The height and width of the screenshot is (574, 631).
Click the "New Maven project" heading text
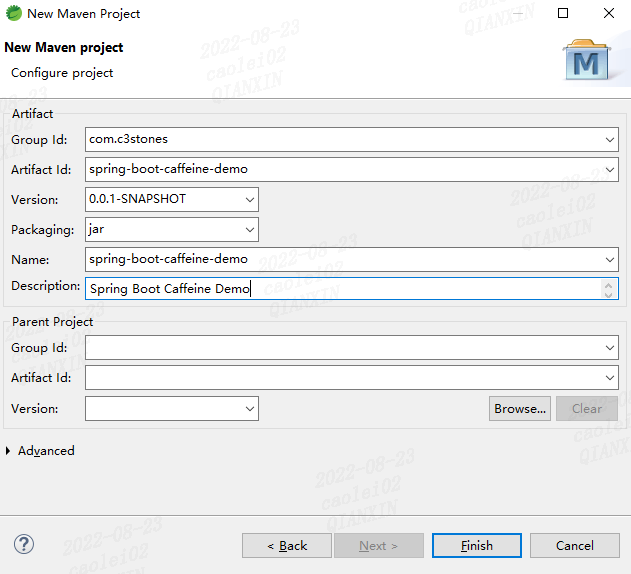click(64, 47)
